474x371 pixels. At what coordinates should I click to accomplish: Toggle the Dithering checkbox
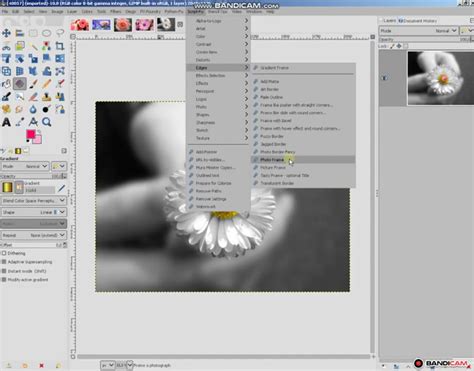click(4, 253)
